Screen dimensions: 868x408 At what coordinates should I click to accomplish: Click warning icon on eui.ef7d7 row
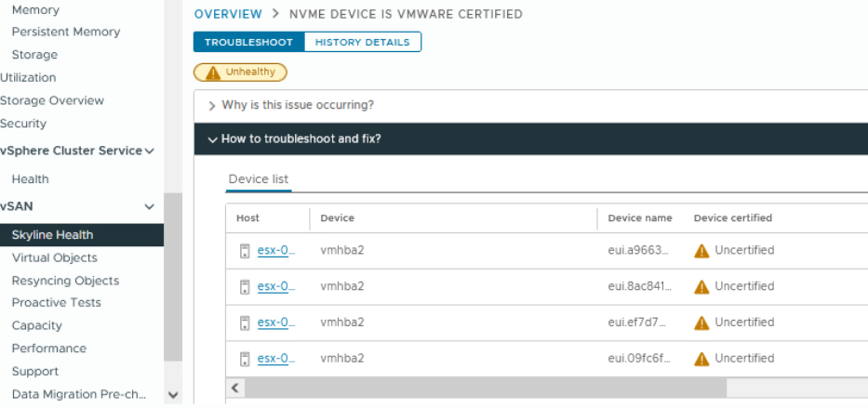click(x=701, y=322)
